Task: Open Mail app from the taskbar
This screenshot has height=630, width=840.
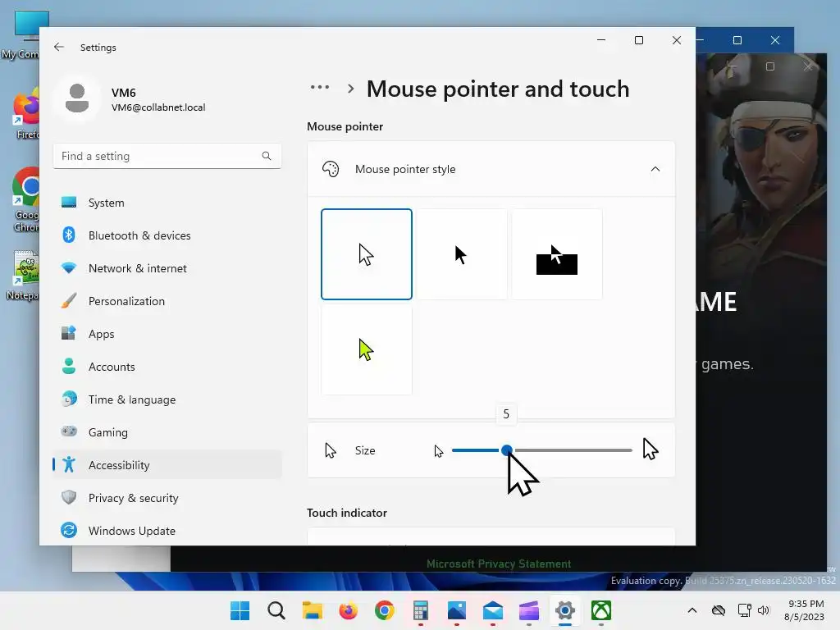Action: pyautogui.click(x=493, y=610)
